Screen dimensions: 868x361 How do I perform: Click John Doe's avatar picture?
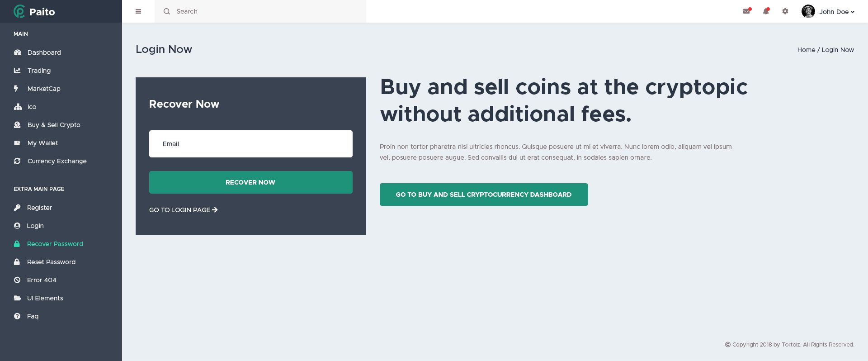coord(808,11)
